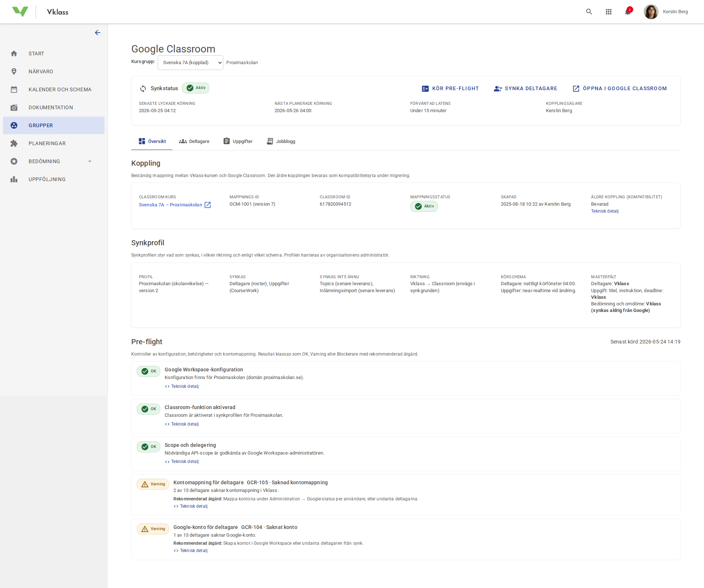Click OK badge for Google Workspace-konfiguration
This screenshot has height=588, width=704.
[148, 371]
